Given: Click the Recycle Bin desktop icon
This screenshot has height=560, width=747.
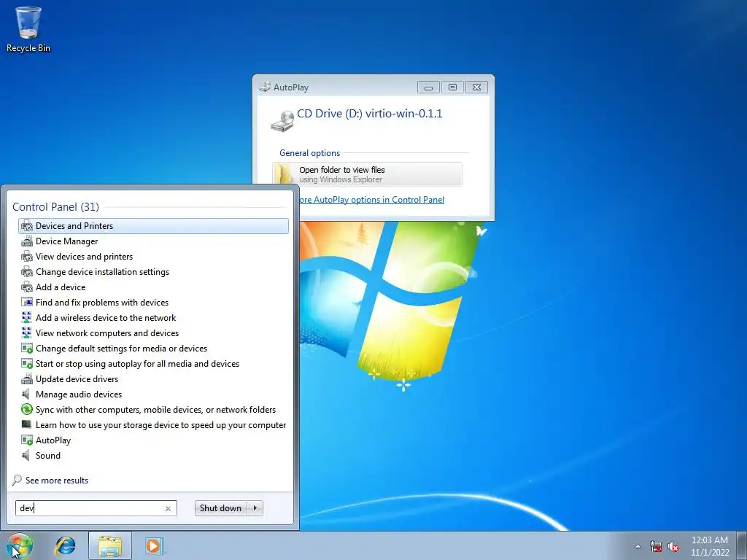Looking at the screenshot, I should pyautogui.click(x=28, y=29).
